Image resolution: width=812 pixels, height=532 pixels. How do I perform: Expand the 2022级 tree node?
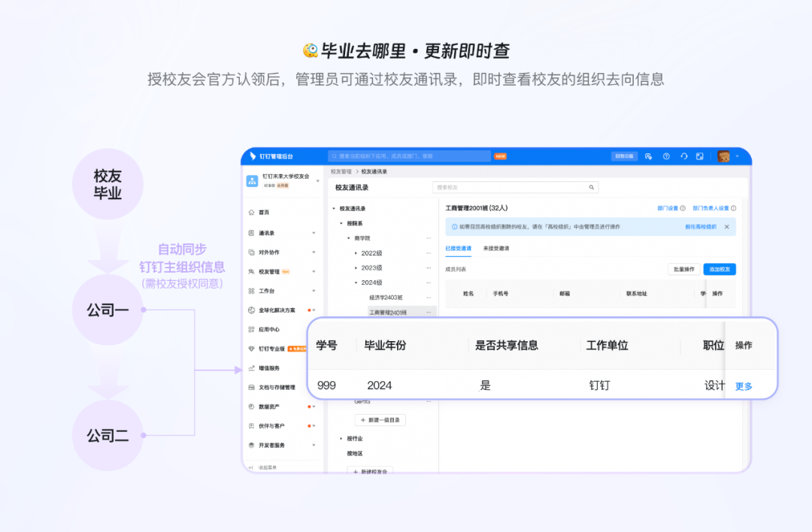(356, 253)
